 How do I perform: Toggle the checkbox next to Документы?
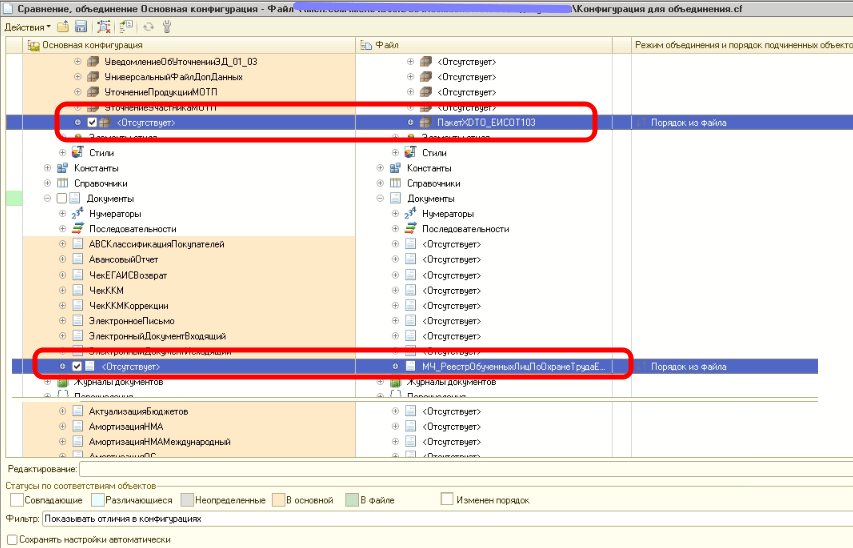pyautogui.click(x=61, y=199)
